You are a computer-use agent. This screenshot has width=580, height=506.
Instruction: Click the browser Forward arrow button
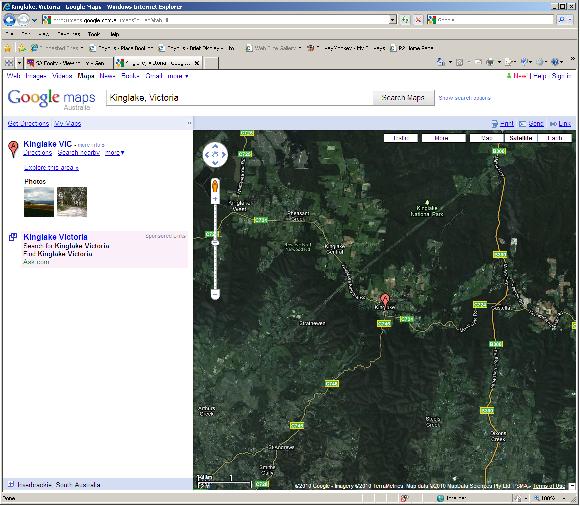[x=23, y=20]
